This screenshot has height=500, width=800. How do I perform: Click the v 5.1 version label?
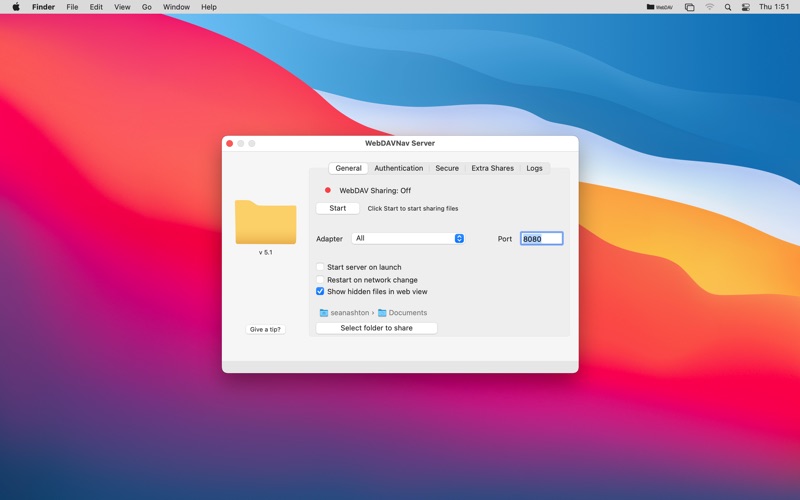(265, 253)
